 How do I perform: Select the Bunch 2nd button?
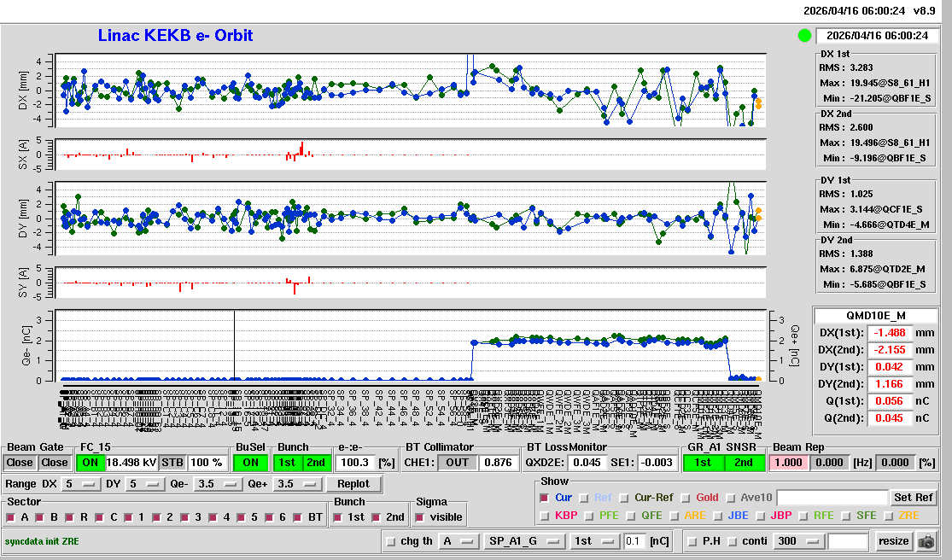pos(315,462)
